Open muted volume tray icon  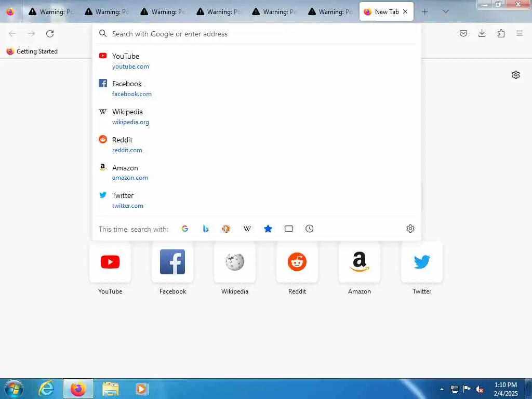[x=480, y=389]
